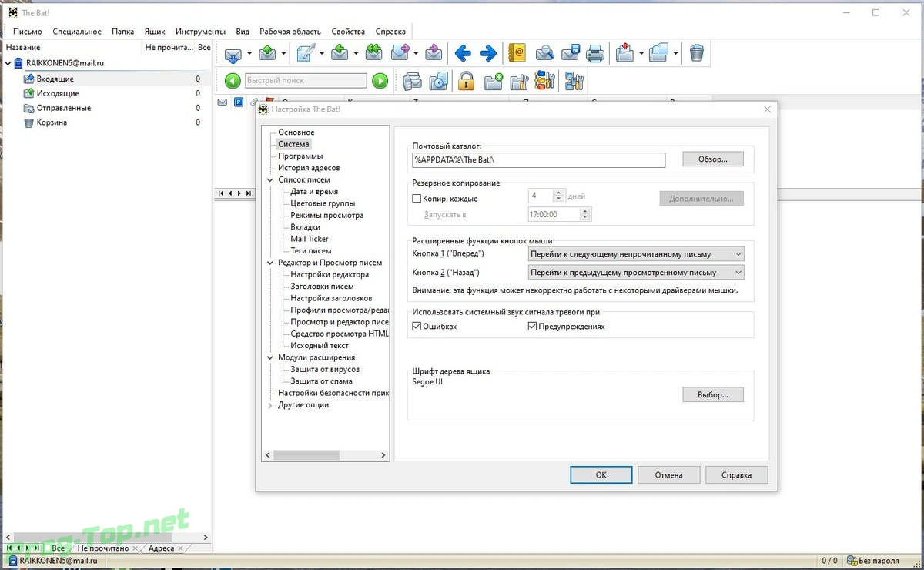The height and width of the screenshot is (570, 924).
Task: Click the Print icon
Action: [594, 53]
